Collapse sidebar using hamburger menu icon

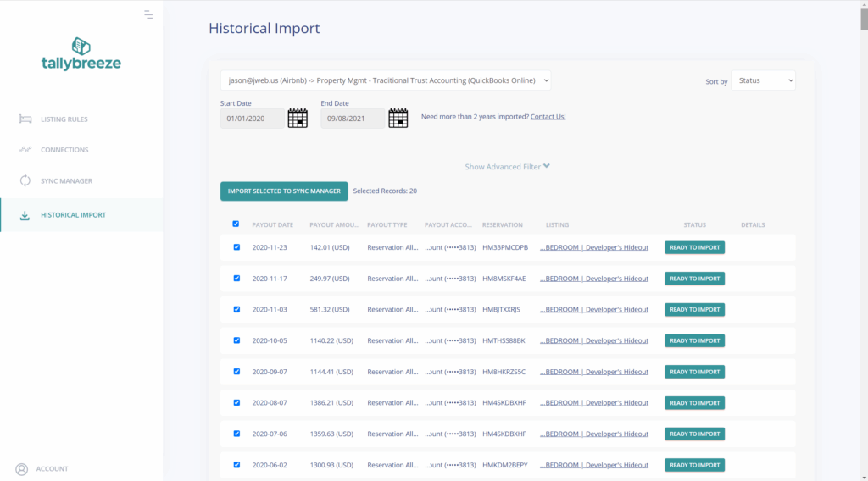(148, 14)
